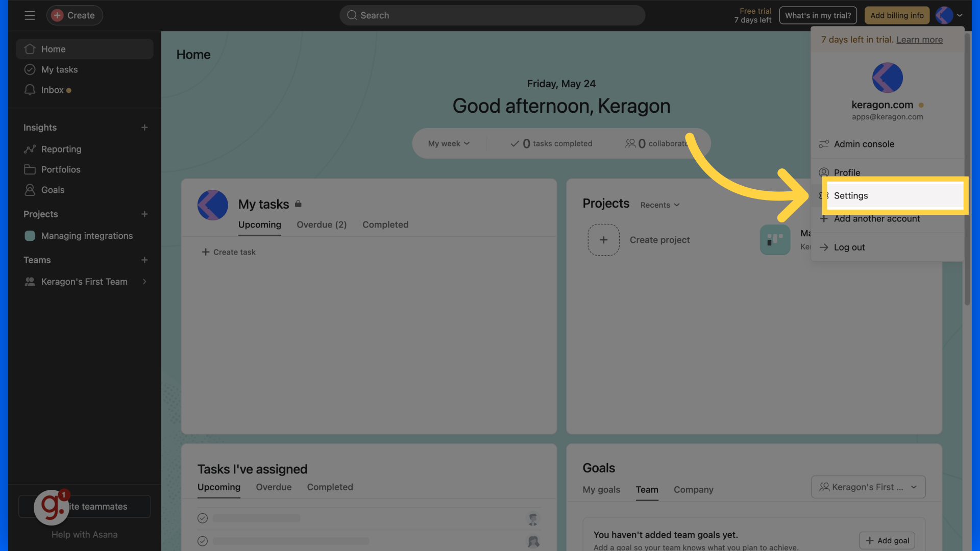This screenshot has width=980, height=551.
Task: Open the Projects Recents dropdown
Action: click(x=660, y=205)
